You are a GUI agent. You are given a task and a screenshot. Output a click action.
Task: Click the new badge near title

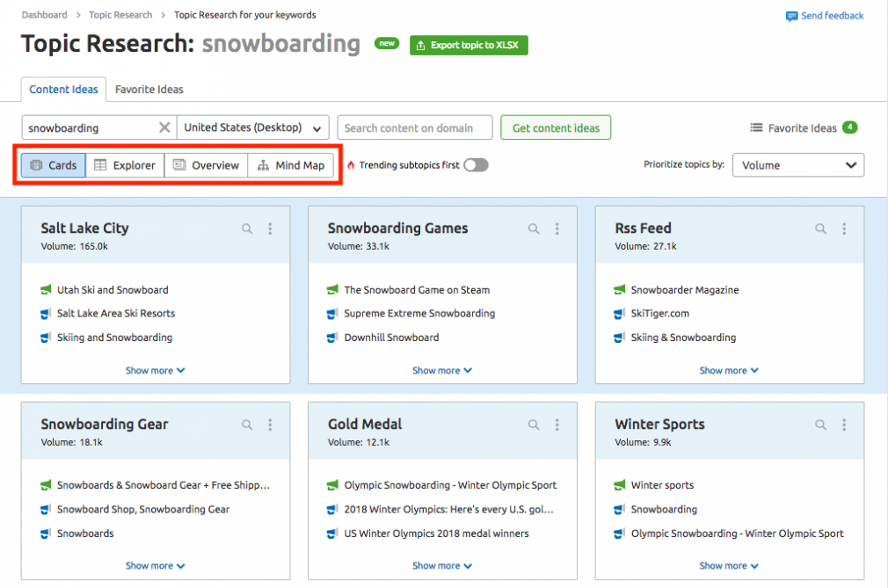coord(387,43)
